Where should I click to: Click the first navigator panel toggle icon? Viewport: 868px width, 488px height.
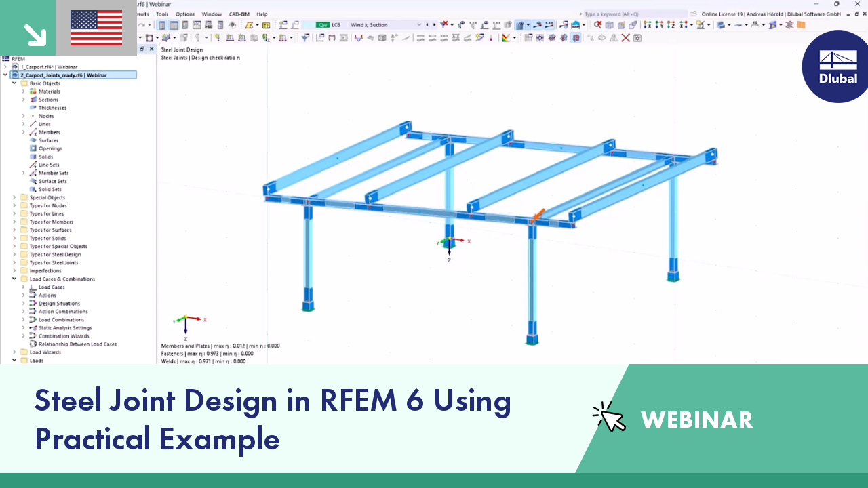(x=162, y=25)
